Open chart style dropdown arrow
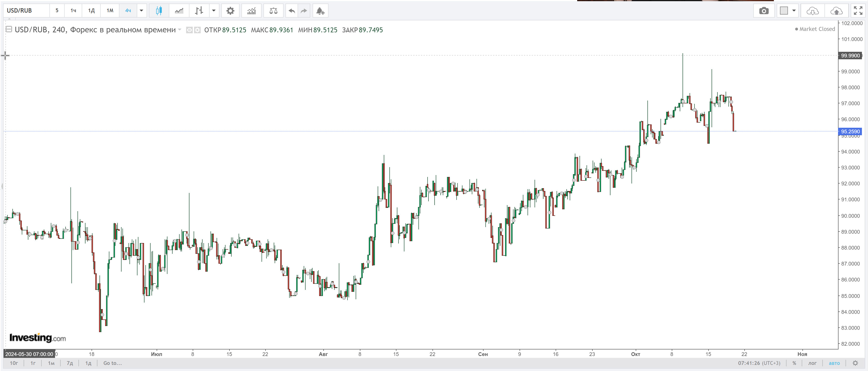This screenshot has width=868, height=371. tap(214, 11)
